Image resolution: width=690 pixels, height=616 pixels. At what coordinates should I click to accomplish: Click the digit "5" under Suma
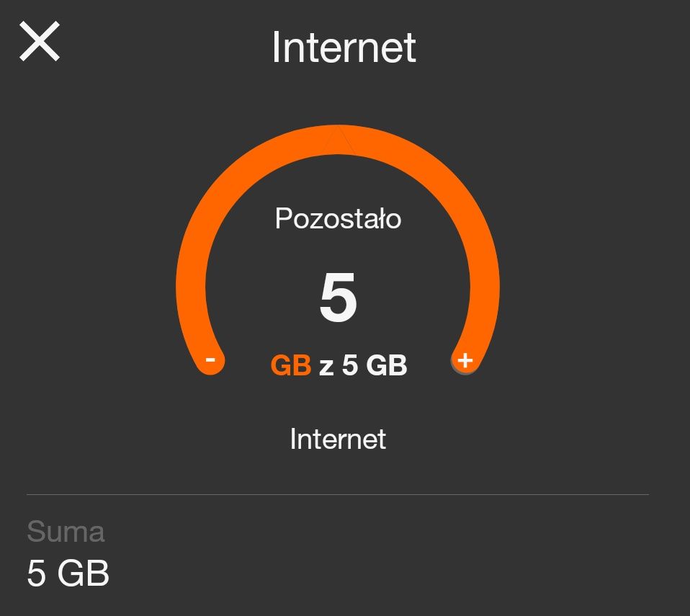click(37, 573)
